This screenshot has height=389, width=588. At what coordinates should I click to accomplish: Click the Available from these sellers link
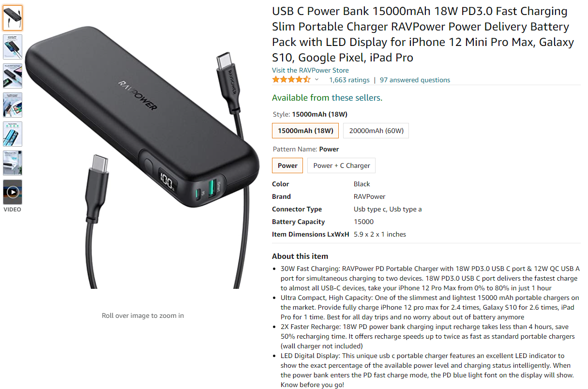(327, 98)
